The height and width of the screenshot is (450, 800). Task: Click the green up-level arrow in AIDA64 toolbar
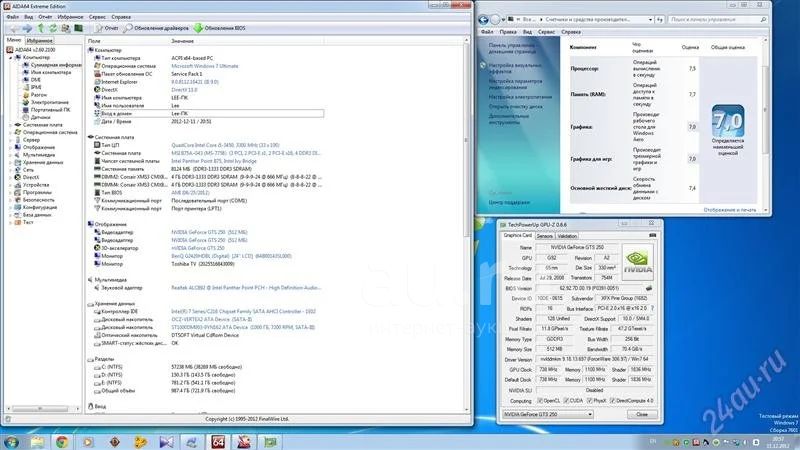(x=41, y=29)
